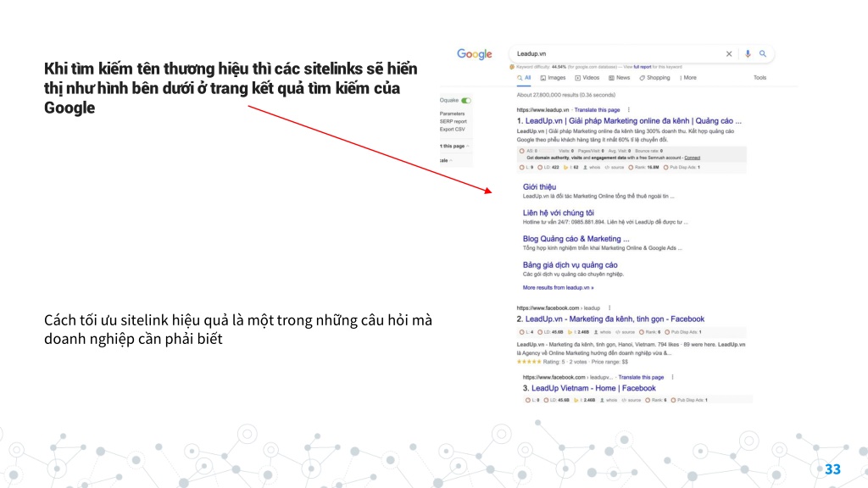
Task: Switch to the Shopping tab
Action: click(654, 78)
